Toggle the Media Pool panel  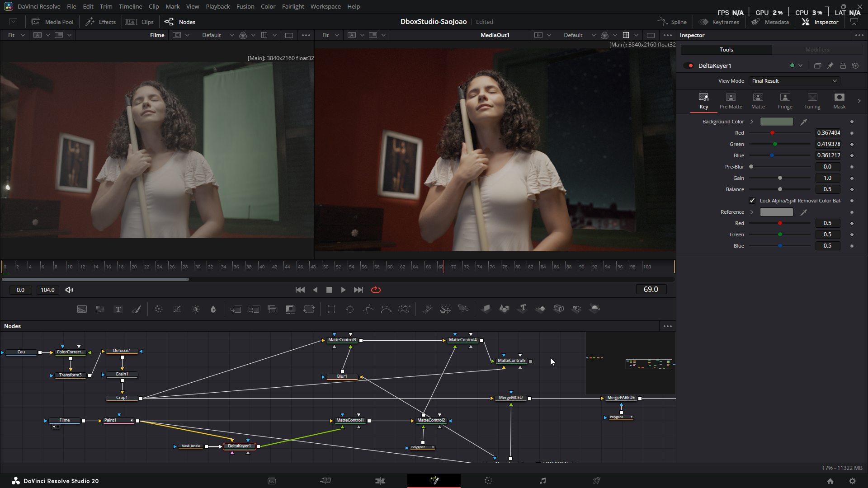pos(52,22)
